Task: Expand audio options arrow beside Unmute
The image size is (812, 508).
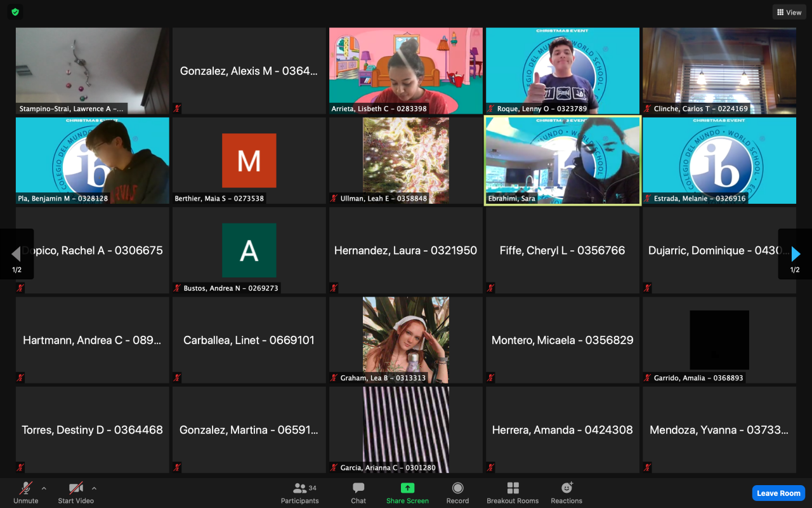Action: tap(44, 488)
